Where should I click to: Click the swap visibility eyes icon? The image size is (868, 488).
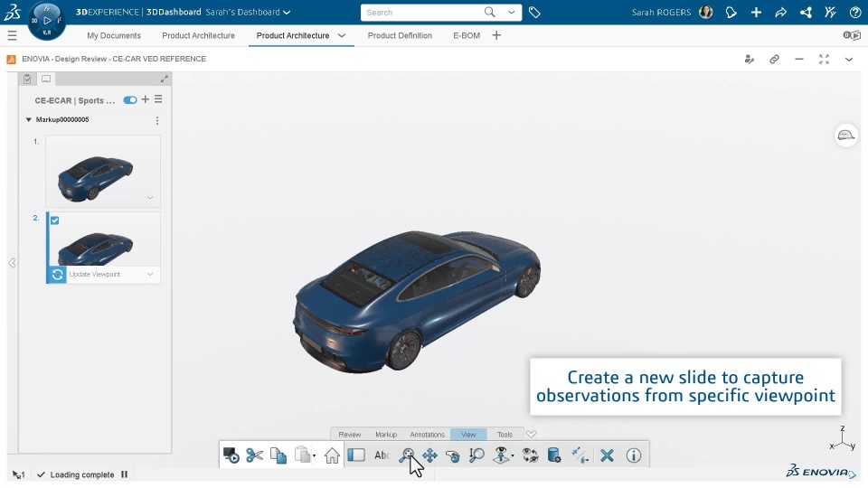pos(531,455)
